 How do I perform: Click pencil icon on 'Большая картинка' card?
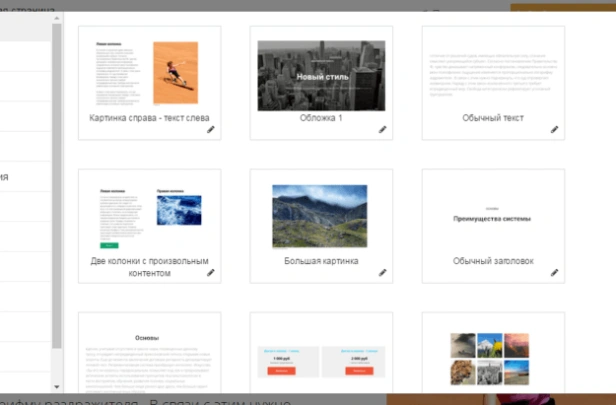382,272
